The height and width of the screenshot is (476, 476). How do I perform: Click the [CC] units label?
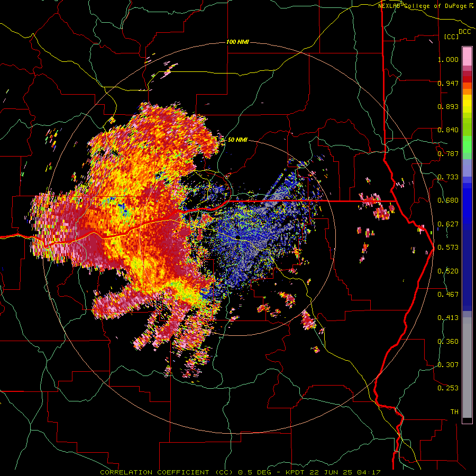[x=451, y=36]
